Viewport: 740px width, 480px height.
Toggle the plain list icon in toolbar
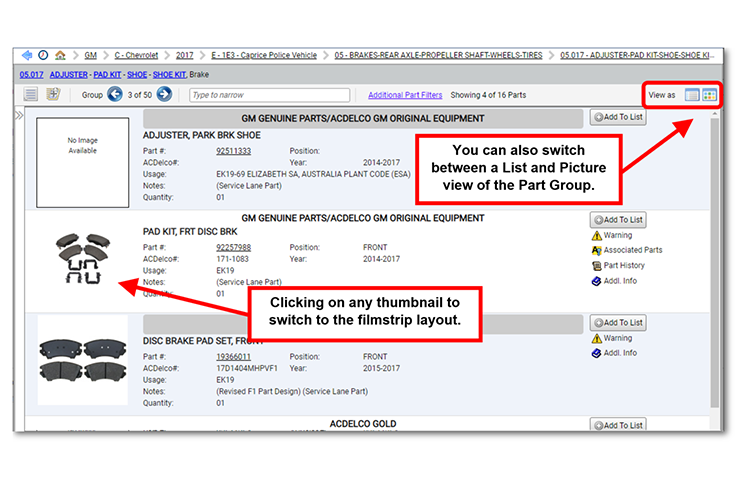[31, 95]
